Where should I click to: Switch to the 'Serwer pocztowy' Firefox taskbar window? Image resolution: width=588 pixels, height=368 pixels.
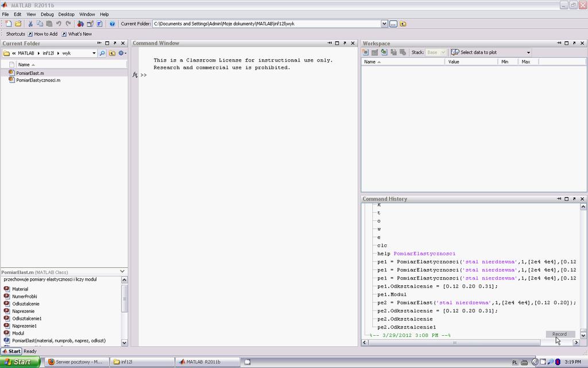pos(76,362)
